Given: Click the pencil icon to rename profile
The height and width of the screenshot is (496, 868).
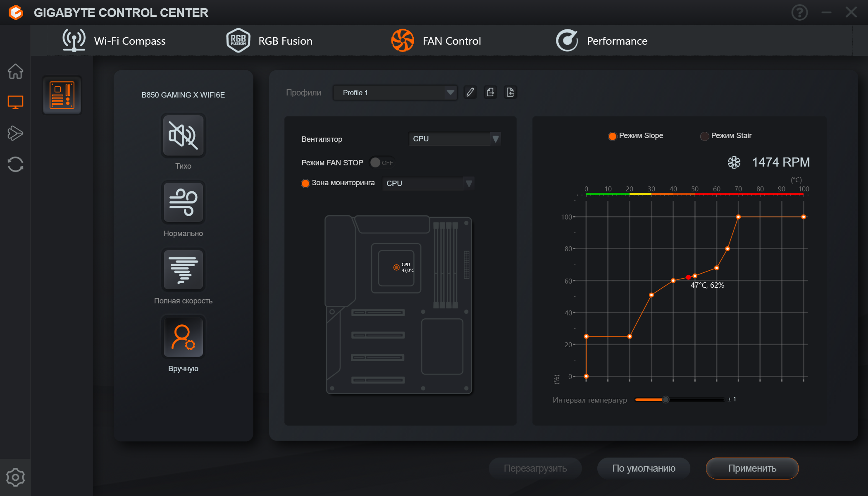Looking at the screenshot, I should point(470,92).
